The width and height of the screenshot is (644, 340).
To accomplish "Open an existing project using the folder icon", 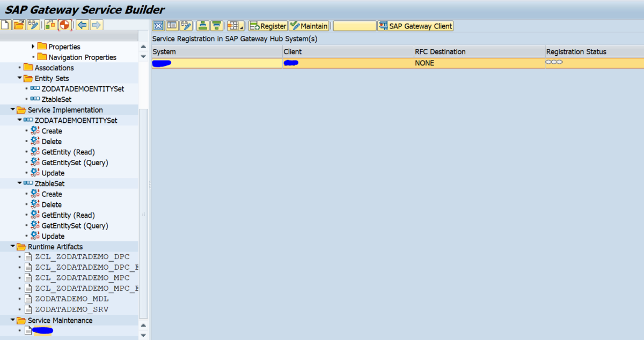I will 20,25.
